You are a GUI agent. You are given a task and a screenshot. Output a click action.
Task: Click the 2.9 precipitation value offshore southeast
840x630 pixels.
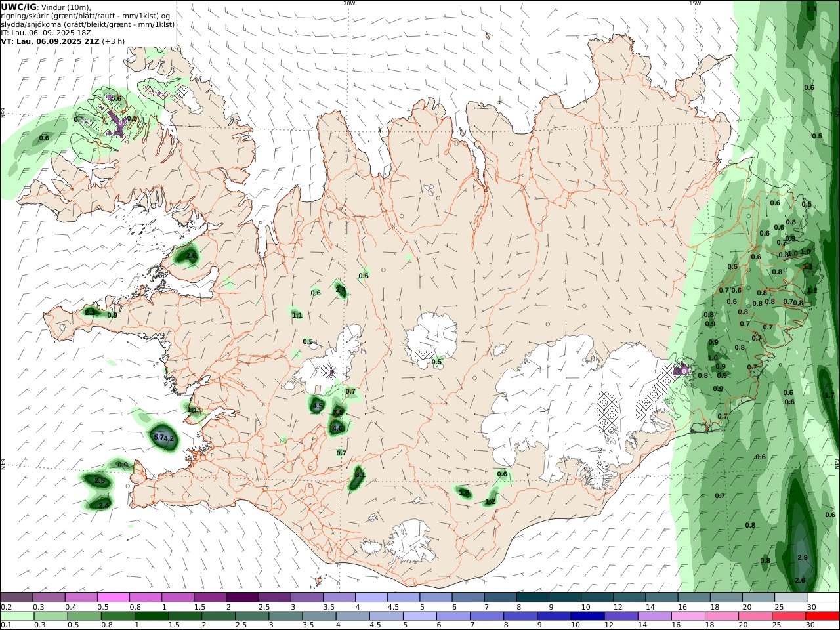pyautogui.click(x=802, y=557)
